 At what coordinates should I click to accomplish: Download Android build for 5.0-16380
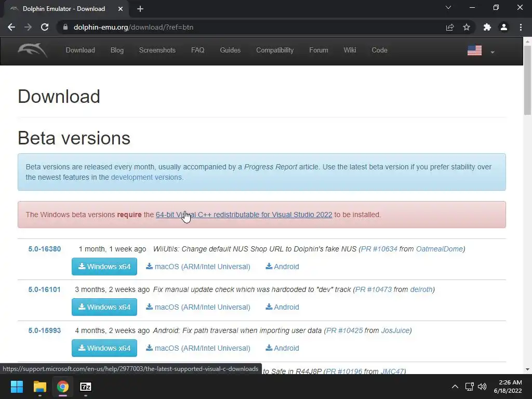click(282, 267)
